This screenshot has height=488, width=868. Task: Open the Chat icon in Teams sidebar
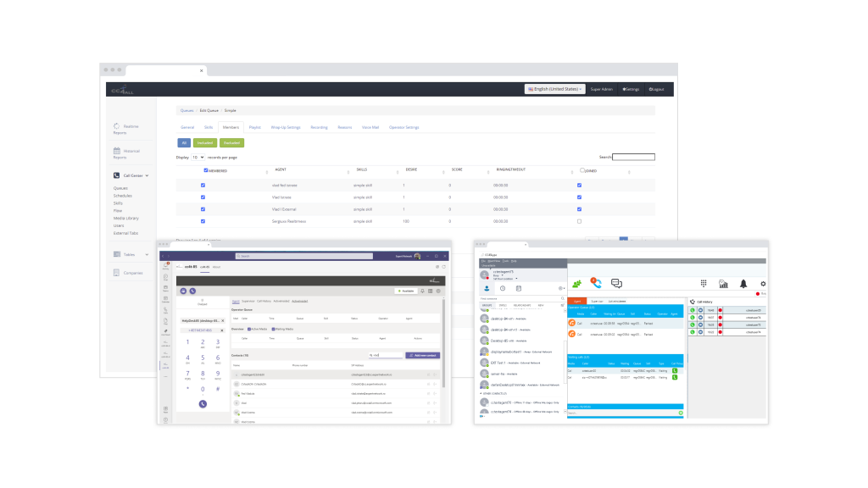click(165, 277)
